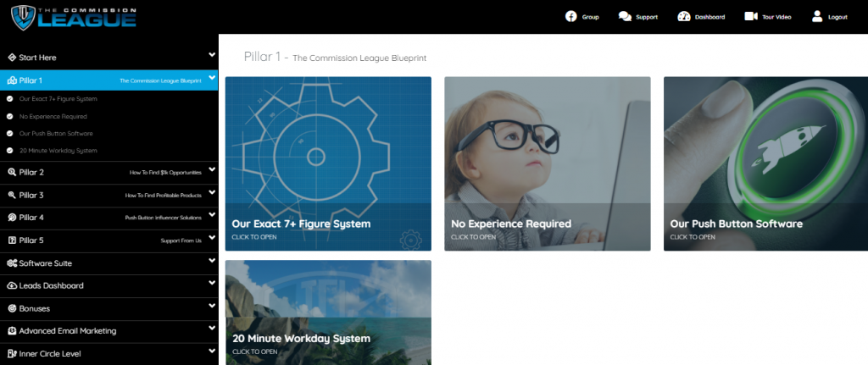Open the Our Push Button Software card
This screenshot has width=868, height=365.
pyautogui.click(x=765, y=163)
